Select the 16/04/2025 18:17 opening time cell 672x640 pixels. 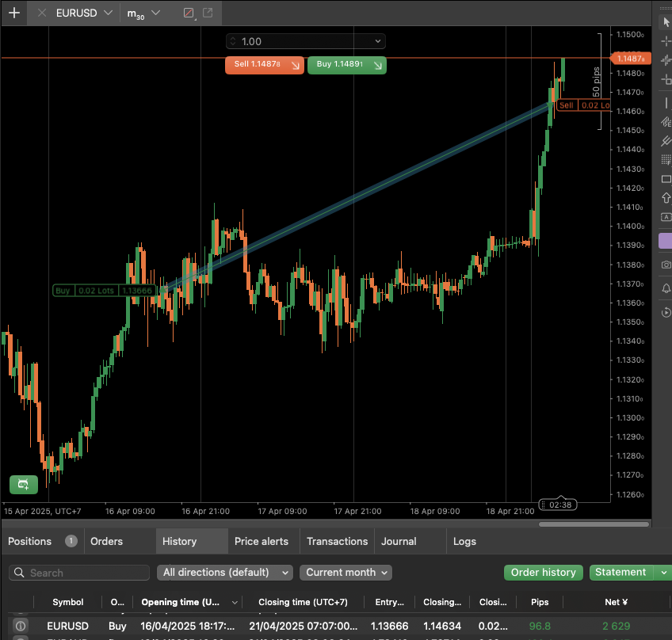[x=188, y=627]
